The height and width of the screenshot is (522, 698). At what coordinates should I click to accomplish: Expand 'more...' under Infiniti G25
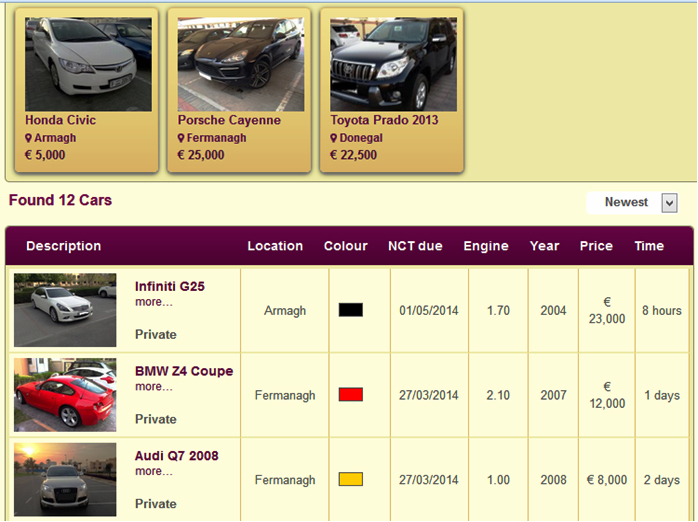(x=154, y=302)
